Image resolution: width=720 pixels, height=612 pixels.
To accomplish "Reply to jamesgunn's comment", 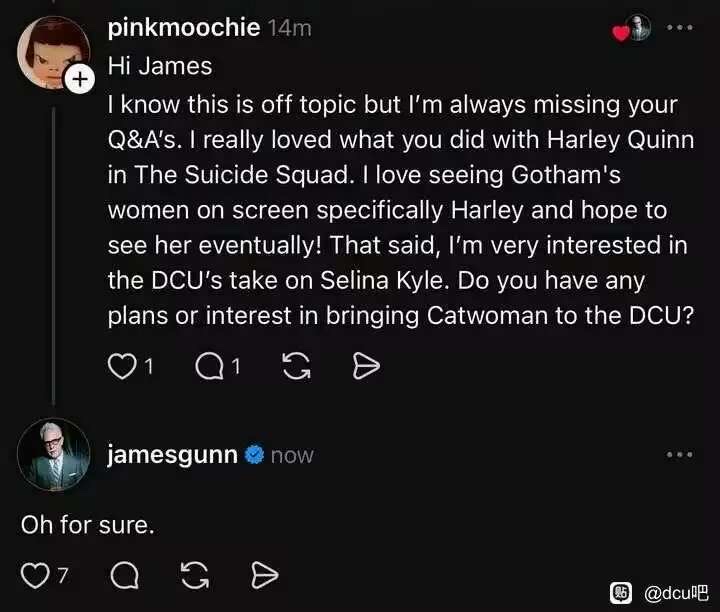I will (x=124, y=575).
